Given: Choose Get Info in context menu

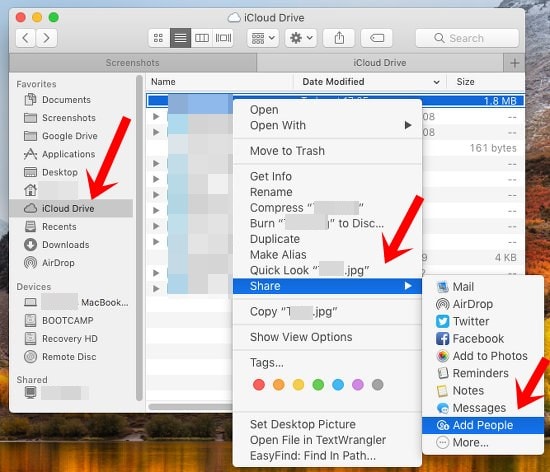Looking at the screenshot, I should pyautogui.click(x=327, y=176).
